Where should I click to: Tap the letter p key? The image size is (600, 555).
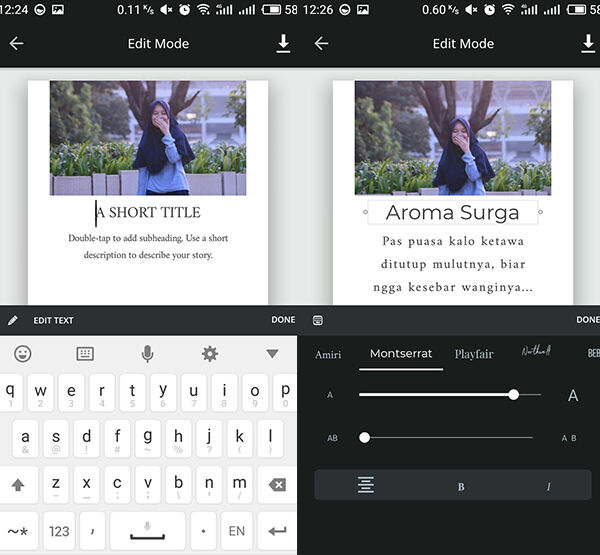[x=285, y=393]
